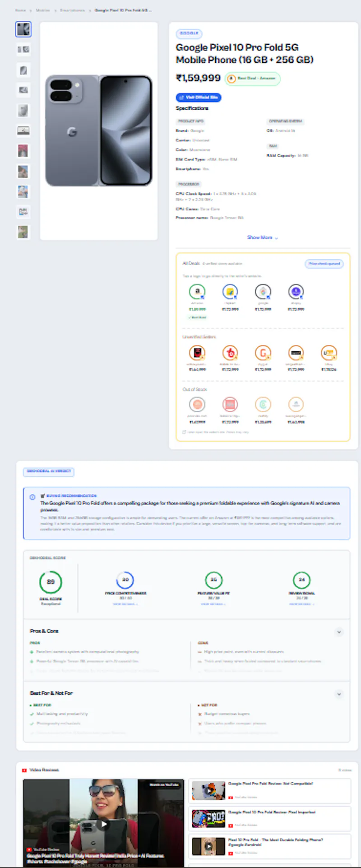Open the first unverified seller logo with red phone
Image resolution: width=361 pixels, height=868 pixels.
[x=197, y=353]
